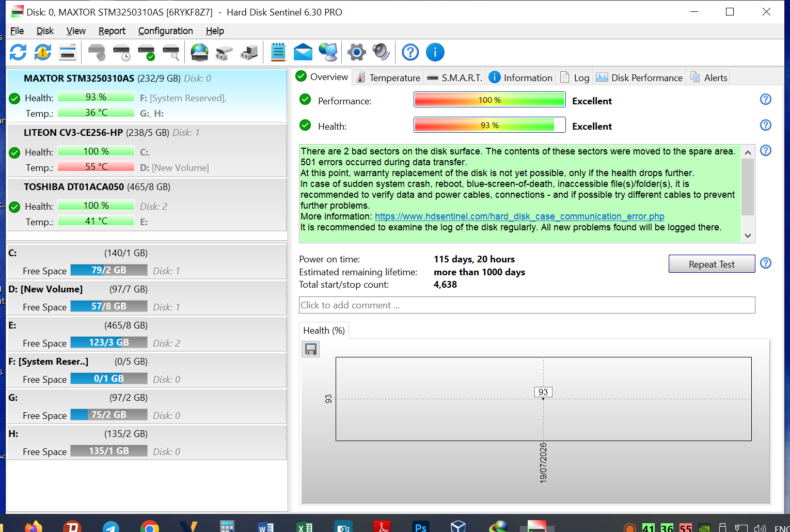Click the disk with clock toolbar icon
790x532 pixels.
pos(122,52)
